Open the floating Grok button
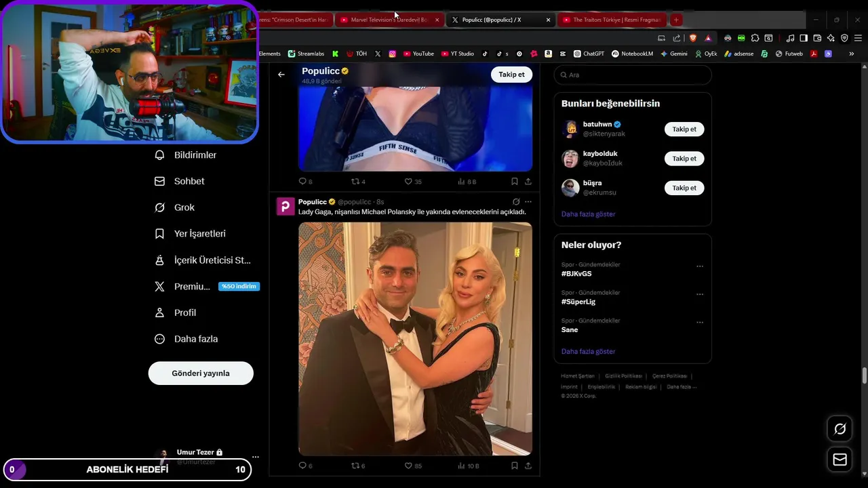The width and height of the screenshot is (868, 488). coord(840,429)
